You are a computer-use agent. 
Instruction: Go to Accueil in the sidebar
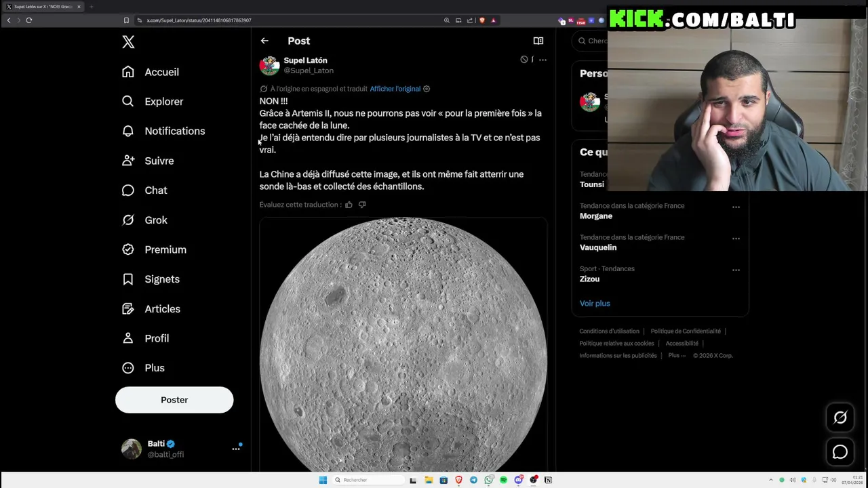click(x=151, y=72)
